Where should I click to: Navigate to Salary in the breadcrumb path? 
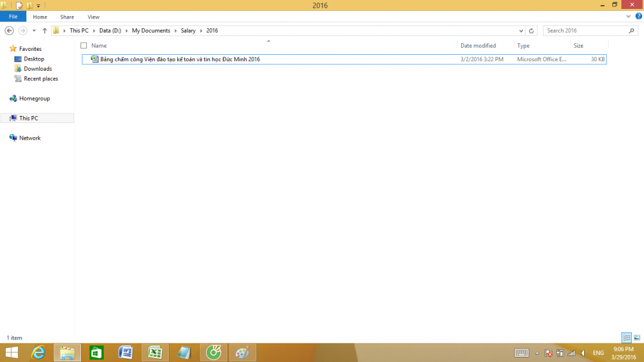pyautogui.click(x=188, y=31)
